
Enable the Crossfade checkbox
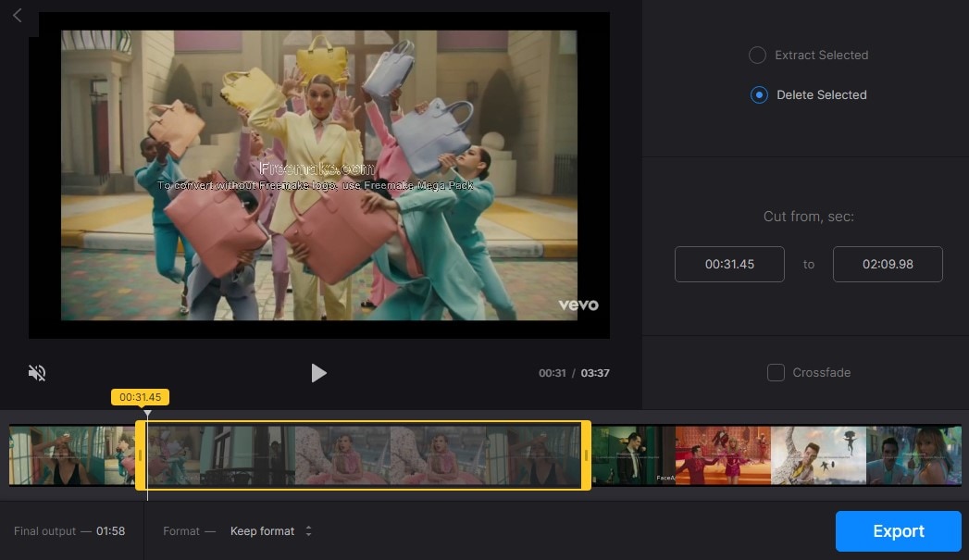pyautogui.click(x=776, y=373)
